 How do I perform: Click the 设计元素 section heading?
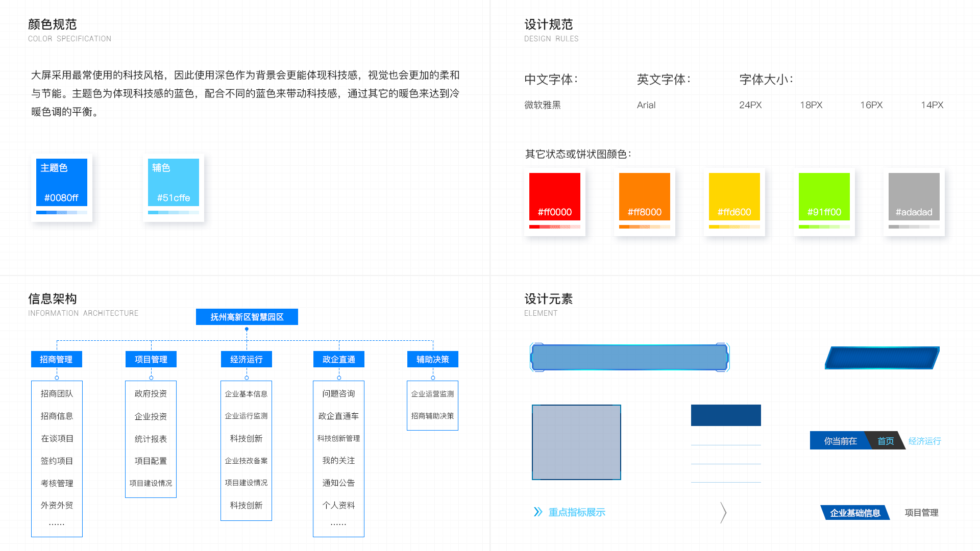(549, 299)
